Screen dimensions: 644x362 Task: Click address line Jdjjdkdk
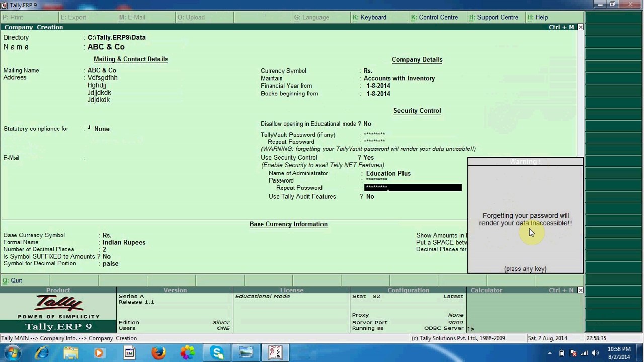tap(99, 93)
